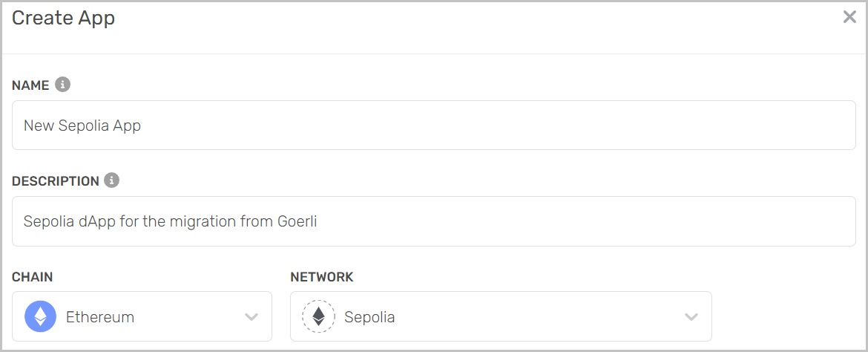Screen dimensions: 868x352
Task: Expand the Network dropdown chevron
Action: (x=691, y=317)
